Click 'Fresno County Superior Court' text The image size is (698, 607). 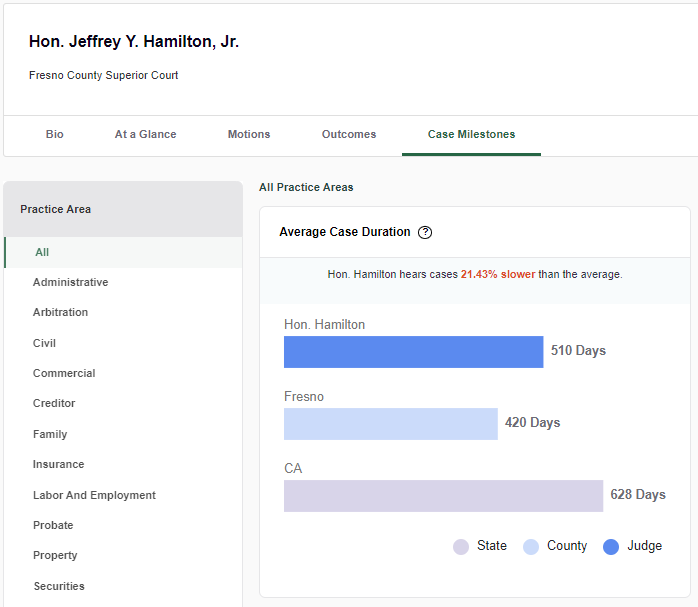(x=104, y=75)
